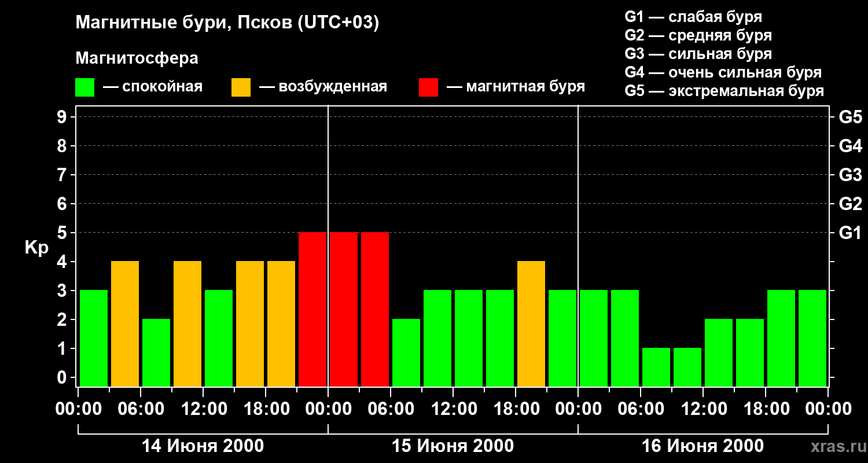Click the legend line «G1 — слабая буря»
Viewport: 868px width, 463px height.
coord(693,17)
